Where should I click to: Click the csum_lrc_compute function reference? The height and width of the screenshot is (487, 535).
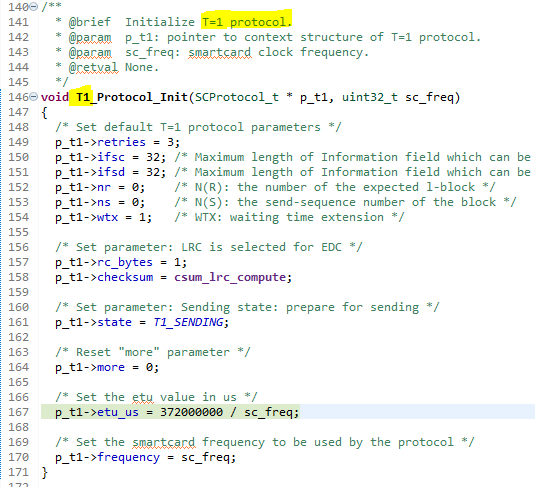[x=230, y=277]
